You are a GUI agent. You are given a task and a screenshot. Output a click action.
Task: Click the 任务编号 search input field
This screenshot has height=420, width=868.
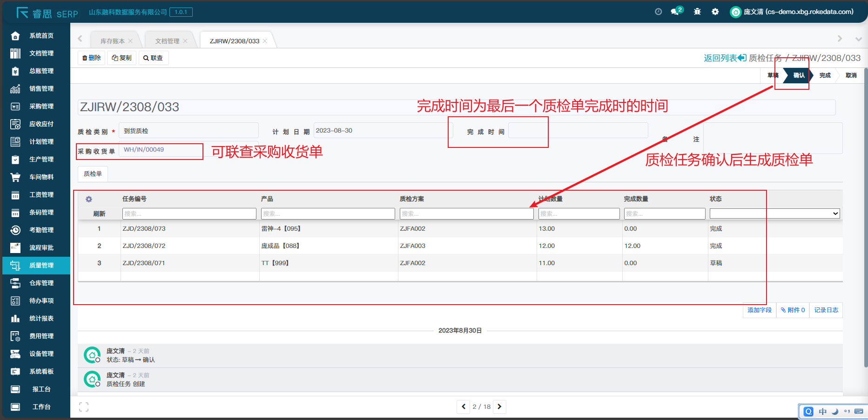click(189, 213)
